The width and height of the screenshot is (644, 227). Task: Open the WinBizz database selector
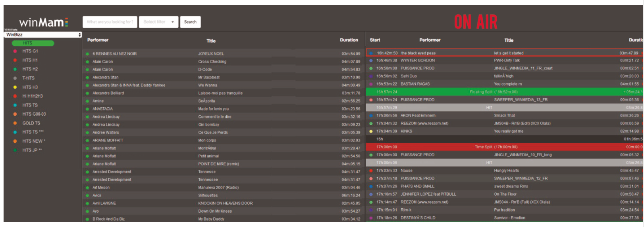click(43, 35)
